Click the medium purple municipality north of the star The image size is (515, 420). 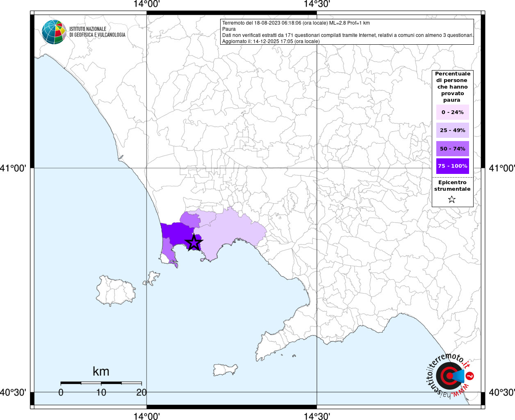click(x=190, y=220)
